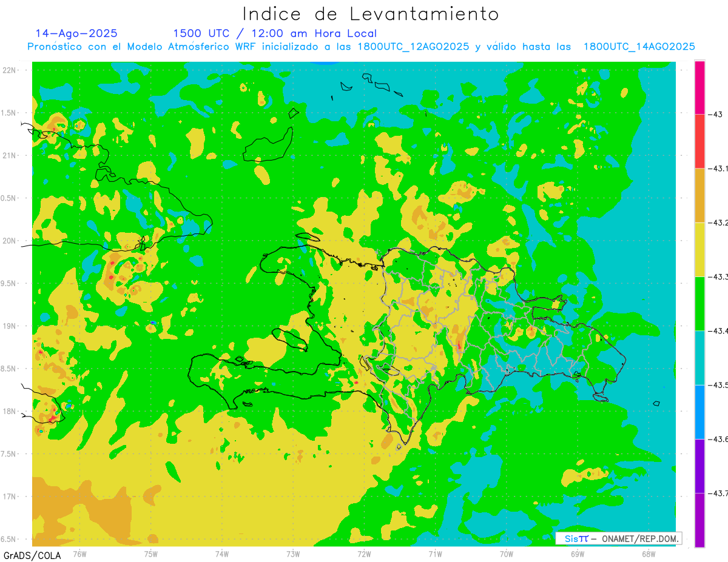Pick the green legend swatch above -43.4
This screenshot has height=562, width=728.
(699, 303)
